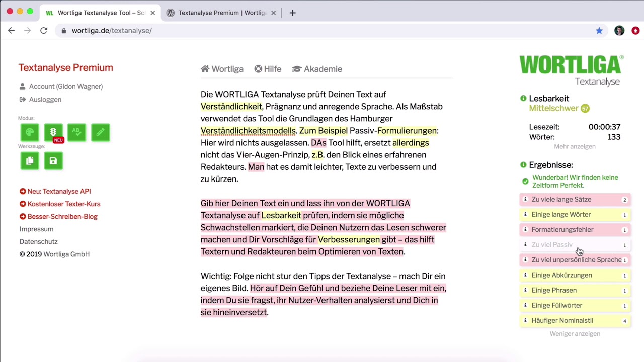Open the Hilfe menu item
This screenshot has height=362, width=644.
(x=268, y=69)
